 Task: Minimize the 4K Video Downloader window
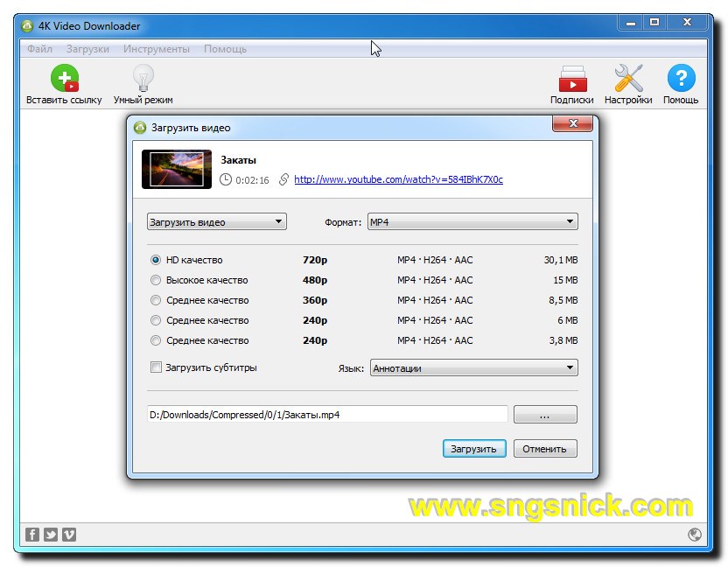pos(631,22)
